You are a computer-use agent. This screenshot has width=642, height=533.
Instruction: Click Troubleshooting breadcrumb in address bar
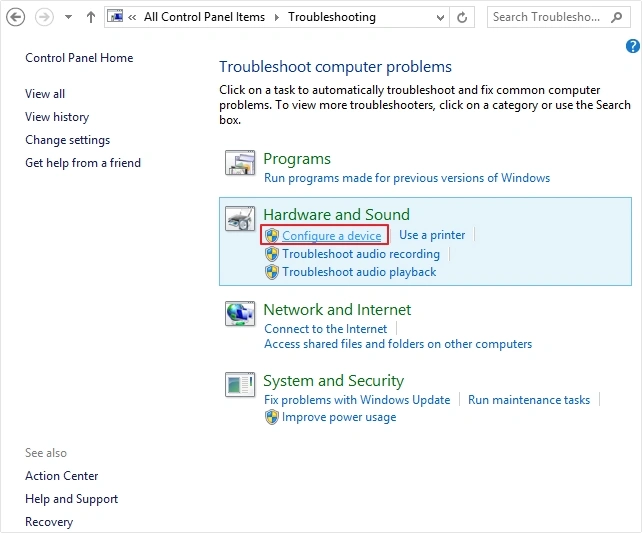332,17
